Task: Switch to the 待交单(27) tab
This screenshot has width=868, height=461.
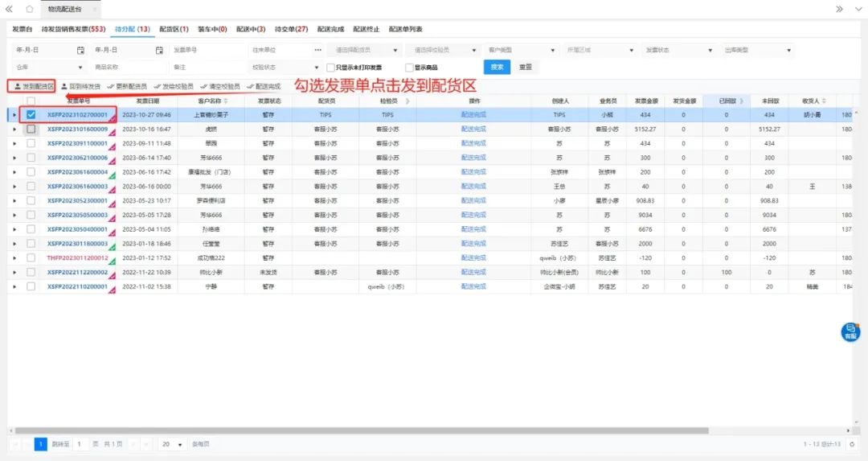Action: [x=291, y=29]
